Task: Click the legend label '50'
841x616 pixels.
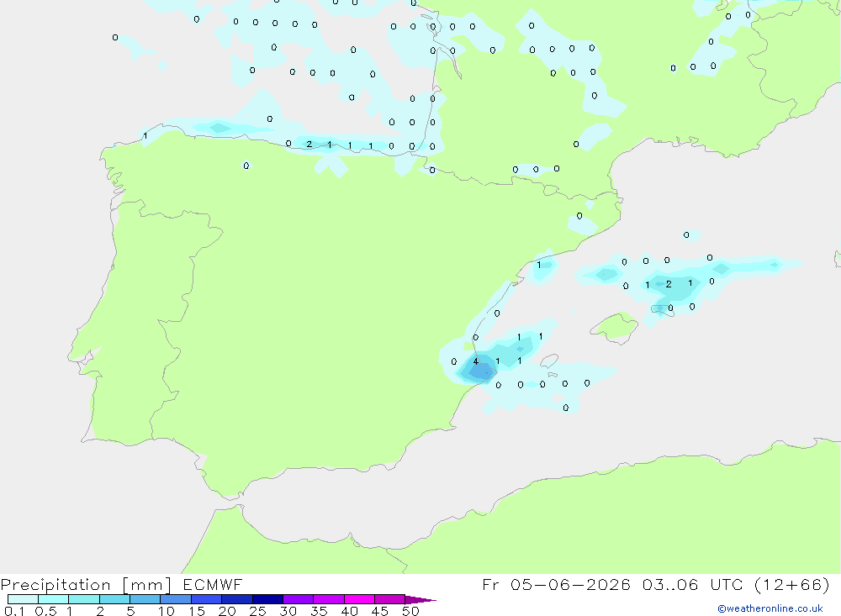Action: [x=410, y=611]
